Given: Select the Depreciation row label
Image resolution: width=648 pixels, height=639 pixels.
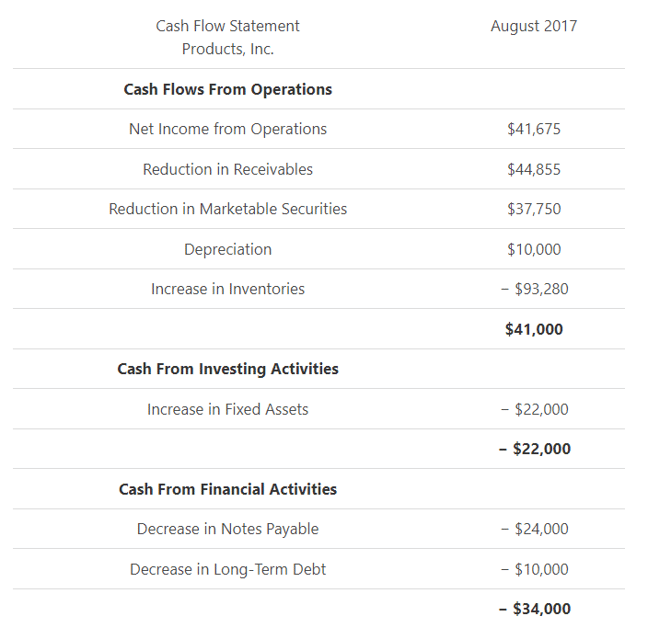Looking at the screenshot, I should coord(227,249).
